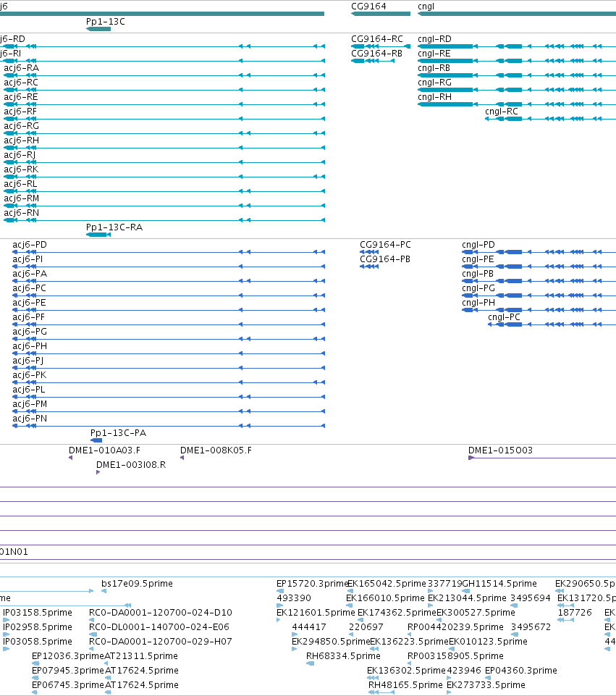Click the CG9164-RC transcript label
The image size is (616, 696).
point(377,39)
